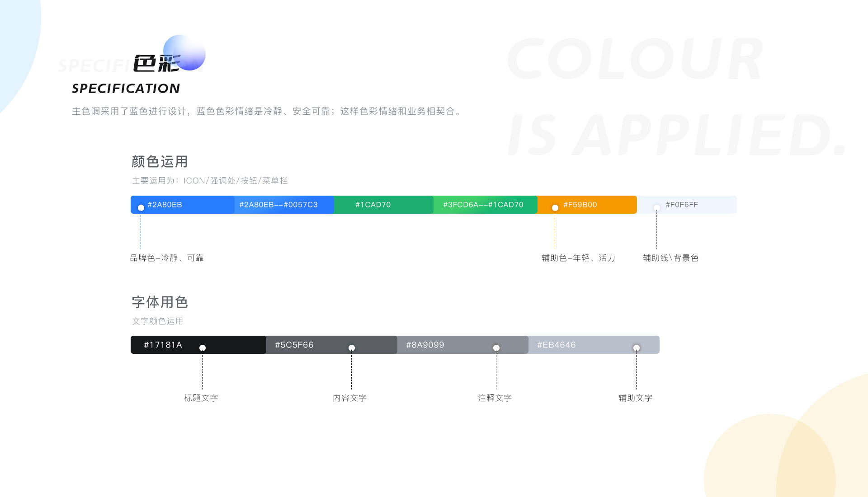Click the dot marker above 辅助文字
Viewport: 868px width, 497px height.
[x=637, y=348]
